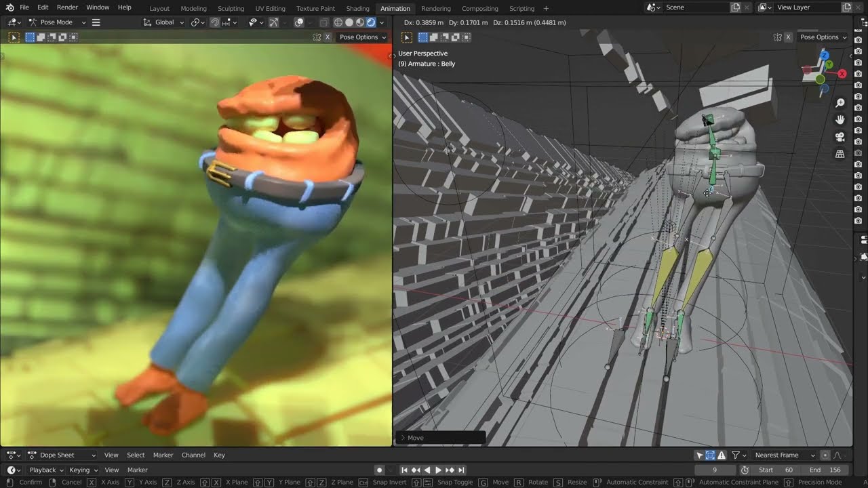Viewport: 868px width, 488px height.
Task: Toggle perspective/orthographic grid icon
Action: pyautogui.click(x=840, y=154)
